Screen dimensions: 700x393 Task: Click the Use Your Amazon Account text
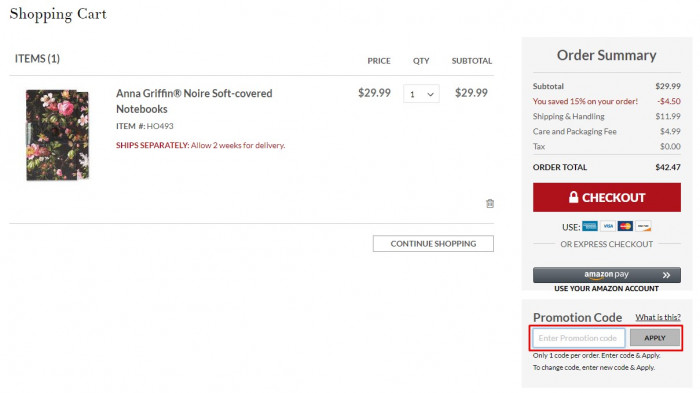click(x=606, y=288)
